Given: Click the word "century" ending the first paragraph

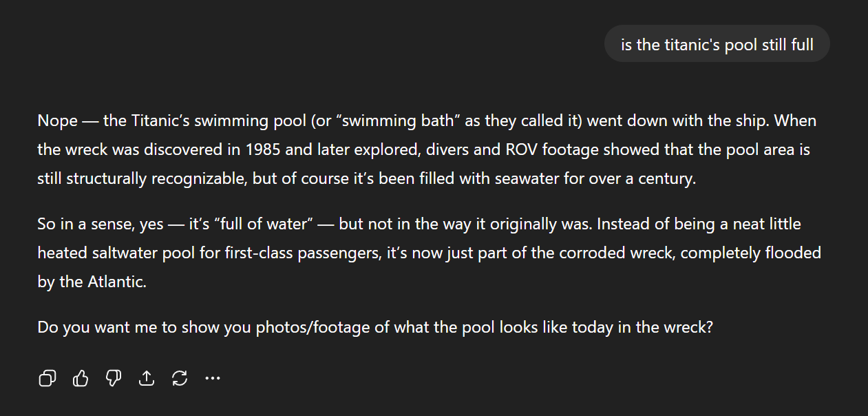Looking at the screenshot, I should pos(666,179).
